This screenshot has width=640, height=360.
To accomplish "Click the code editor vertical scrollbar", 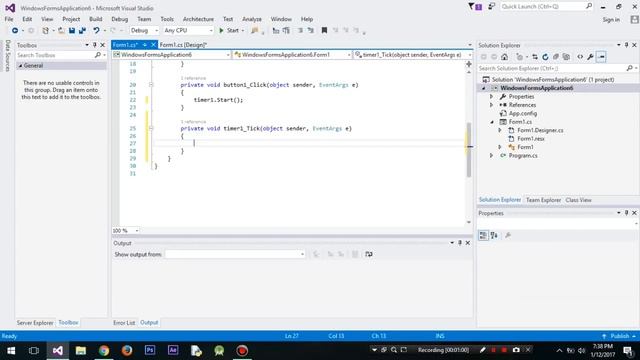I will pyautogui.click(x=469, y=149).
